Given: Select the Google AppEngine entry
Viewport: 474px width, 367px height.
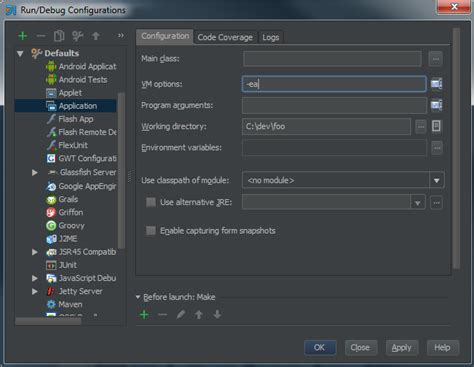Looking at the screenshot, I should (81, 186).
